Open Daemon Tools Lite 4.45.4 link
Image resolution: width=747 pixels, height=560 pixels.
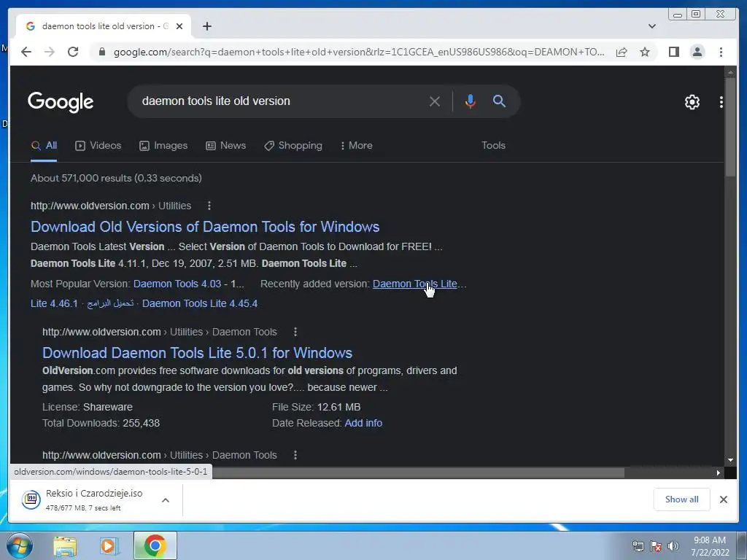point(200,304)
